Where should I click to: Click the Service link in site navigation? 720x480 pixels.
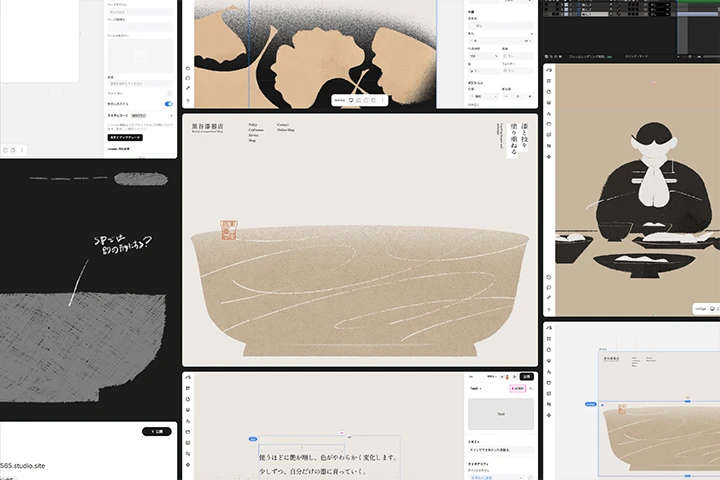pyautogui.click(x=253, y=135)
